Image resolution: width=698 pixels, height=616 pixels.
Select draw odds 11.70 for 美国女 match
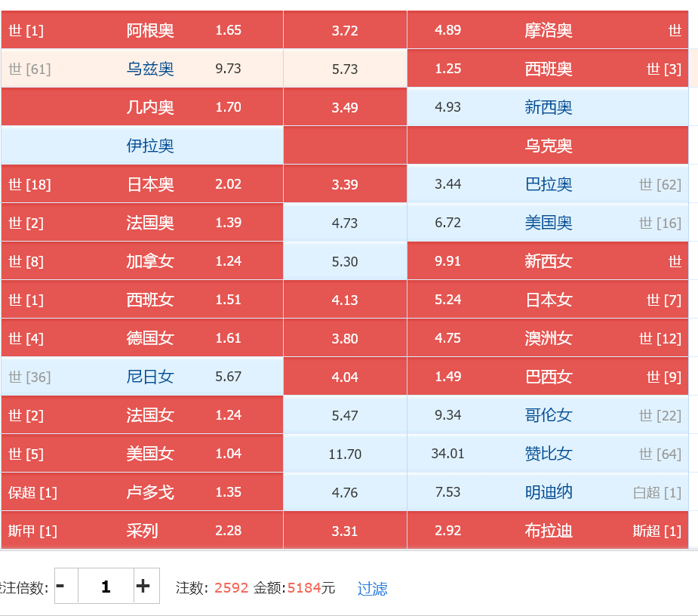(x=345, y=454)
